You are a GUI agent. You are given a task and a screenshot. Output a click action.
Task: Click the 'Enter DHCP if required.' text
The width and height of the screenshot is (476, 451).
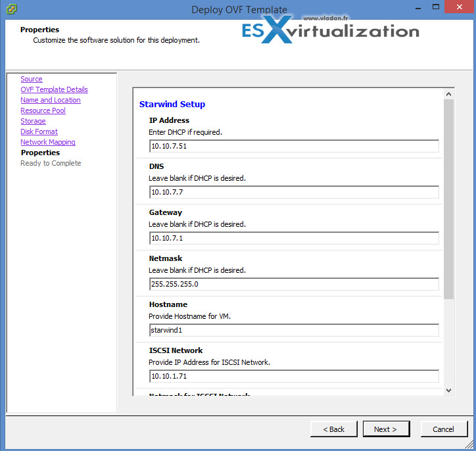pyautogui.click(x=185, y=132)
